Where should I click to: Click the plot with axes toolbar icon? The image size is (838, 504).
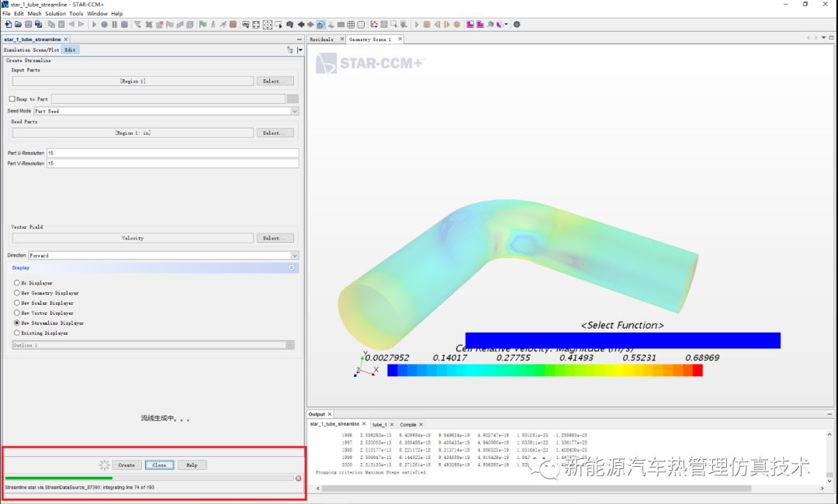[x=374, y=24]
